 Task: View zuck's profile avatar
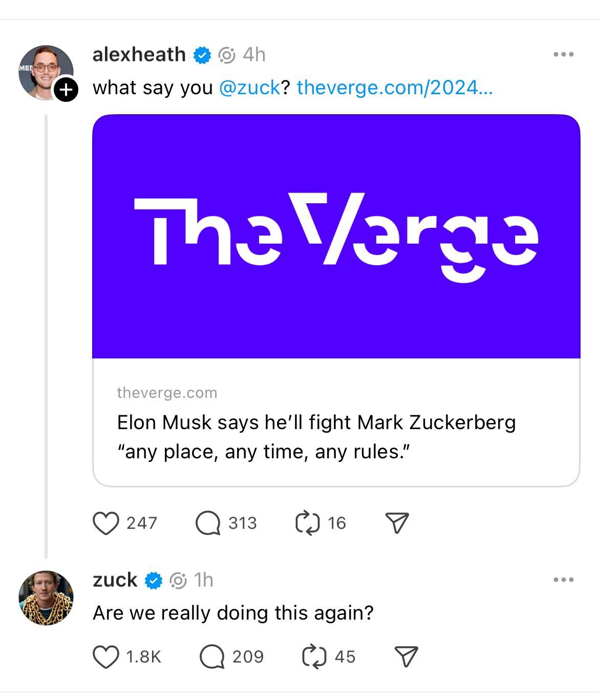(x=46, y=598)
